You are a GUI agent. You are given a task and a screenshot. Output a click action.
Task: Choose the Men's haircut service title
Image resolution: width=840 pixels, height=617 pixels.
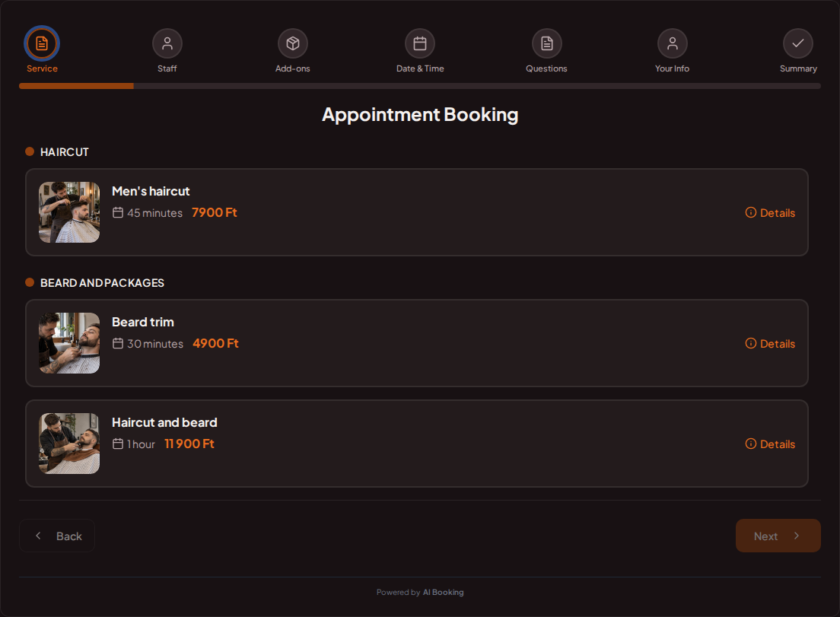pos(151,191)
